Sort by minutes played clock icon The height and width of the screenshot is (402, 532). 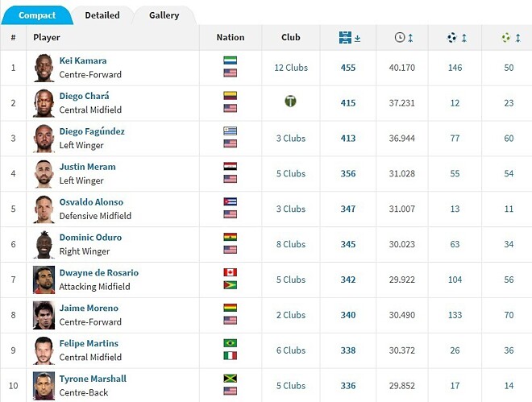pos(401,37)
